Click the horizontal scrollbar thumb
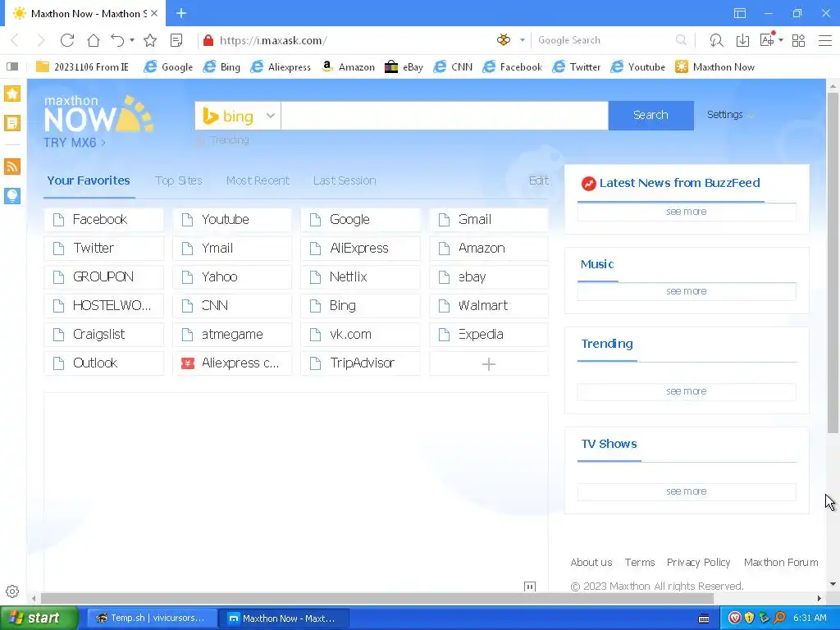This screenshot has height=630, width=840. 377,598
